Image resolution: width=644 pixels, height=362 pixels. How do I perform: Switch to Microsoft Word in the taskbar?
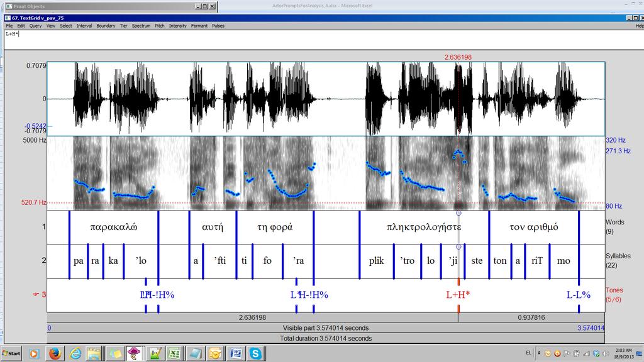(235, 353)
